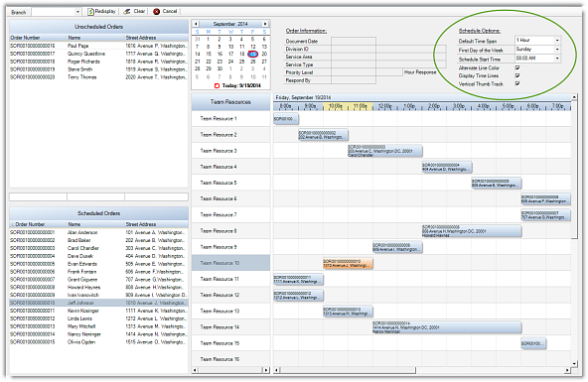Open First Day of the Week dropdown
The width and height of the screenshot is (588, 382).
tap(557, 50)
